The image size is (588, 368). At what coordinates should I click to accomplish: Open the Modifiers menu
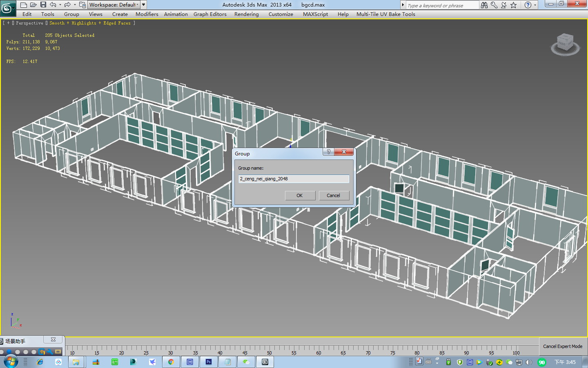pos(147,14)
